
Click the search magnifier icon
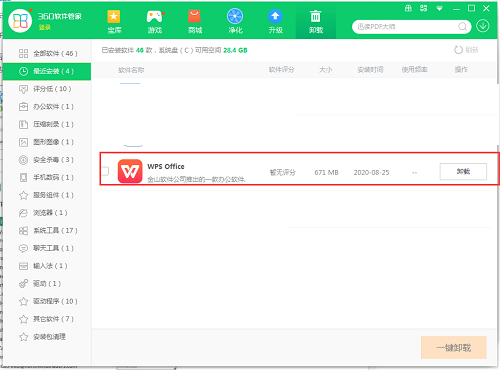(462, 26)
